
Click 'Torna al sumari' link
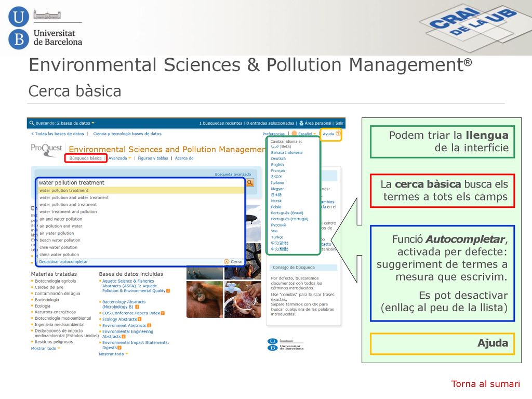[485, 384]
